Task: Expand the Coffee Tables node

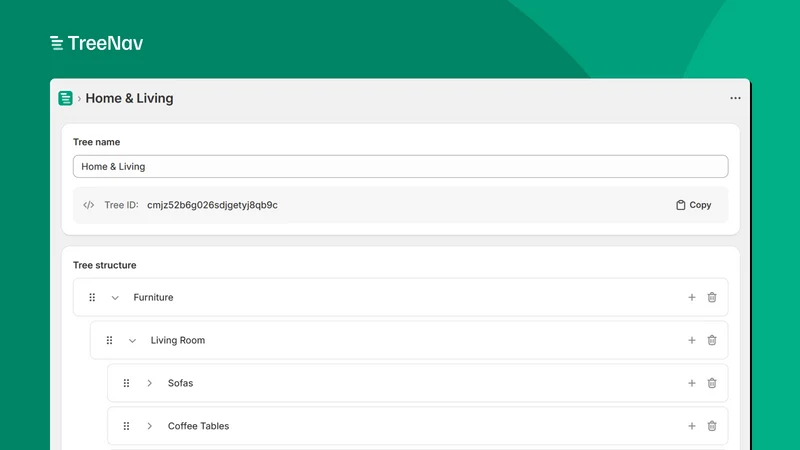Action: coord(149,426)
